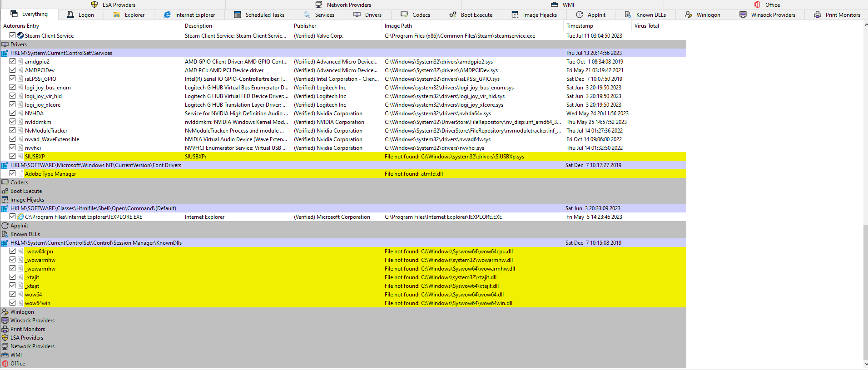Select the Network Providers section row
This screenshot has height=370, width=868.
[x=343, y=346]
